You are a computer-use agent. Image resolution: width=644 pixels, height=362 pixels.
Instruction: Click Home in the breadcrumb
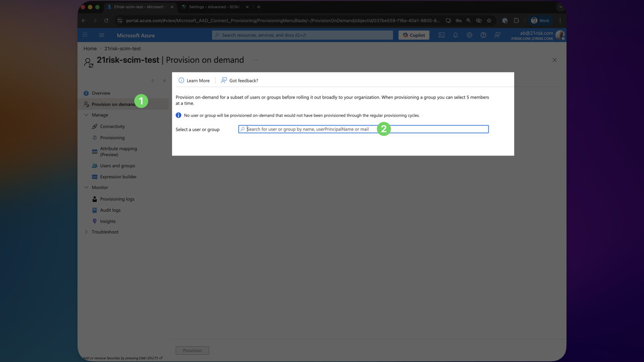(x=90, y=49)
